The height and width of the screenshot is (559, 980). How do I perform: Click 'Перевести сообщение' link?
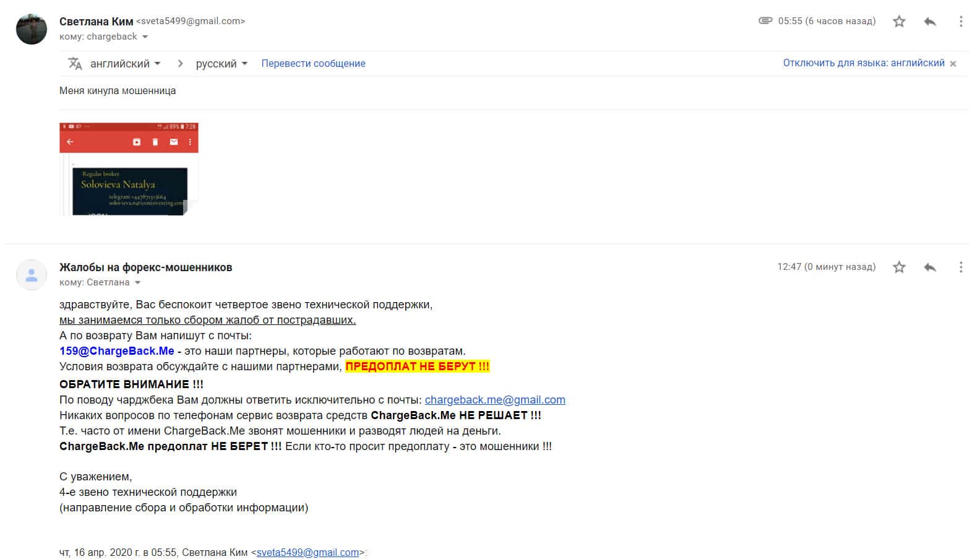tap(313, 63)
